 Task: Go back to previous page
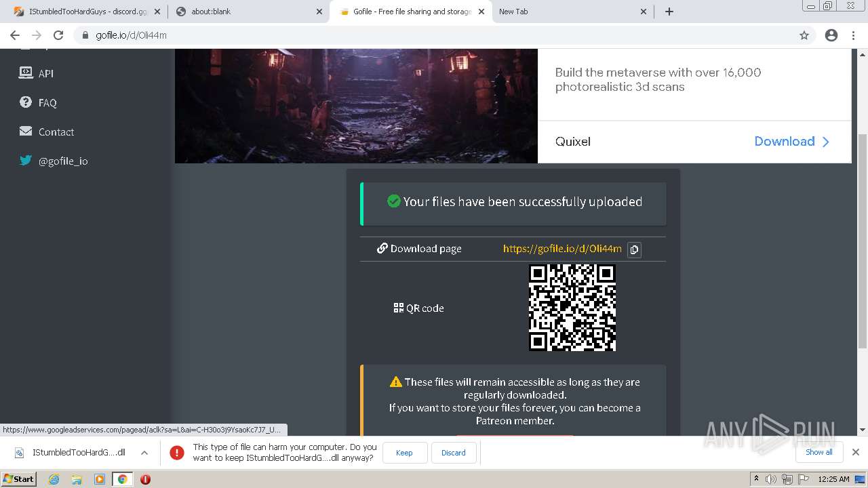[x=15, y=35]
